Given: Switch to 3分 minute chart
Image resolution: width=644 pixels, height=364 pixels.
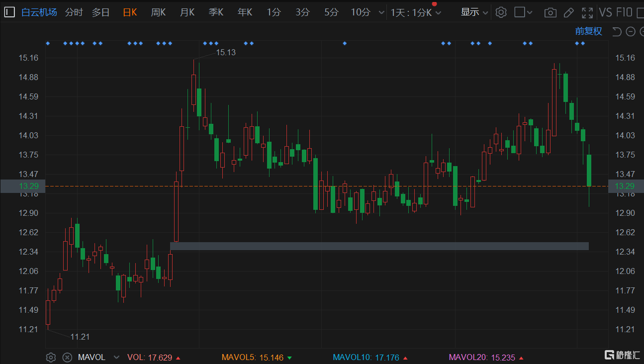Looking at the screenshot, I should click(302, 12).
